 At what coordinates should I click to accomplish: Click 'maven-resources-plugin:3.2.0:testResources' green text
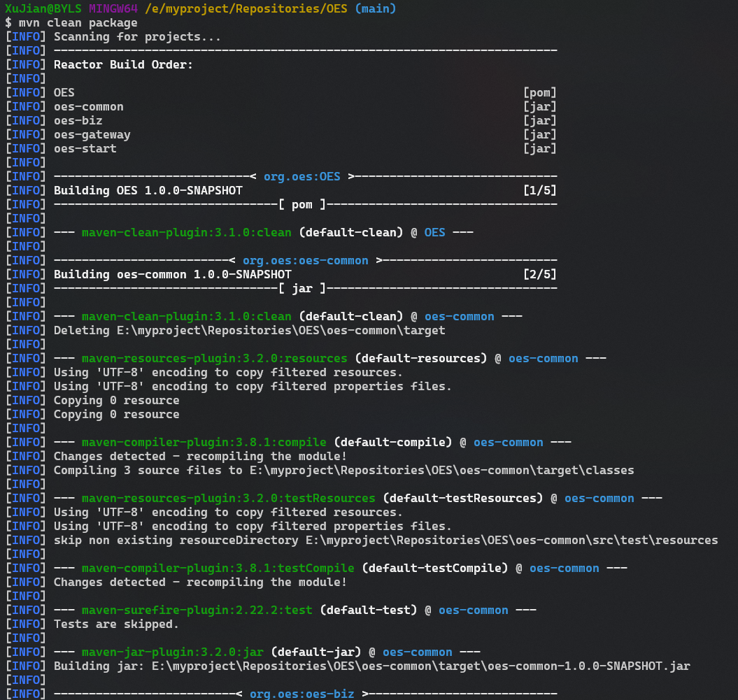[x=229, y=498]
